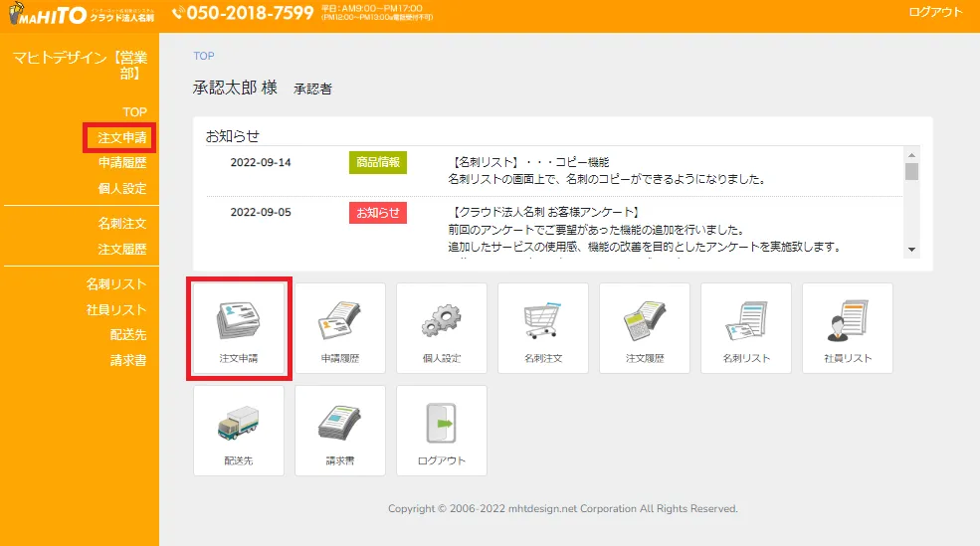Open the 配送先 truck icon tile
The image size is (980, 546).
[x=239, y=431]
